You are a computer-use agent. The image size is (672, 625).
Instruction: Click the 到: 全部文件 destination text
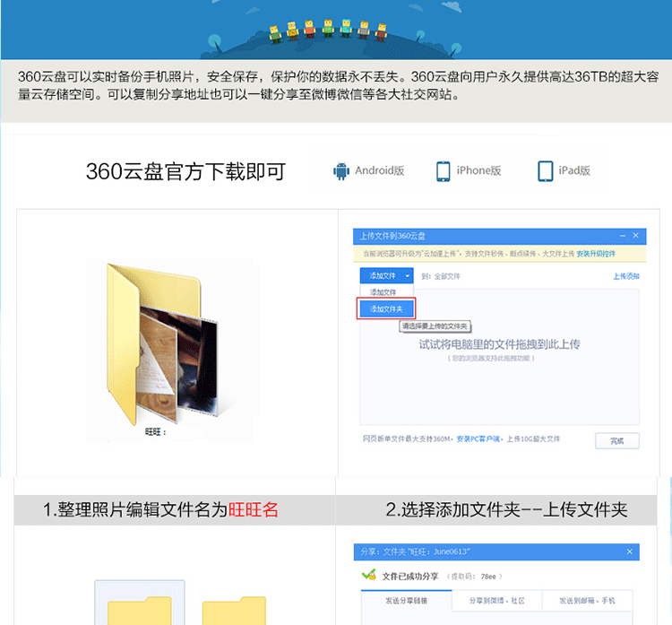(x=441, y=276)
